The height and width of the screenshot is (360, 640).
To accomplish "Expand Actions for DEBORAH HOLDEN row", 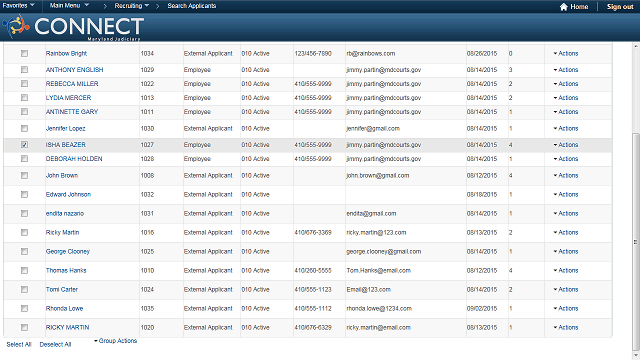I will coord(566,159).
